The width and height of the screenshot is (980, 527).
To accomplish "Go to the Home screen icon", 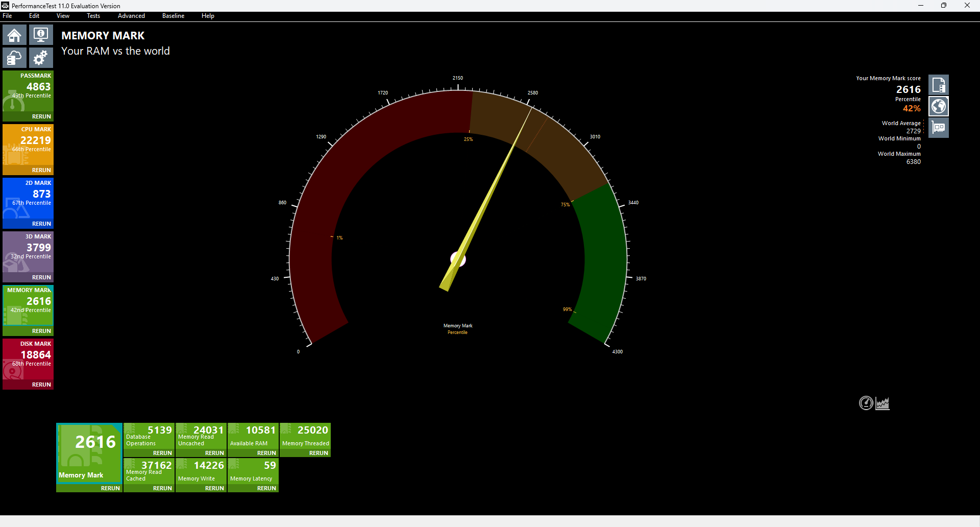I will pyautogui.click(x=14, y=35).
